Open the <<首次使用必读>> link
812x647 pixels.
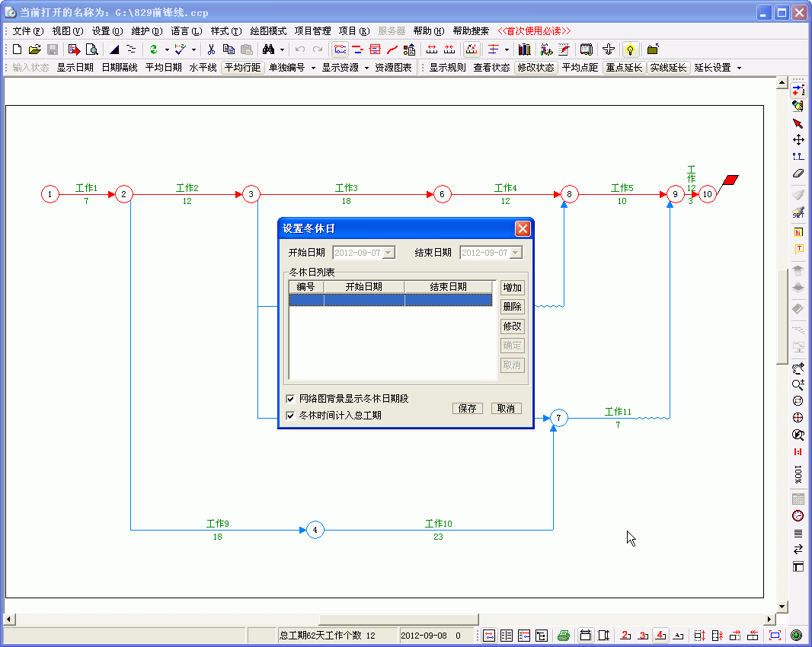click(x=534, y=31)
